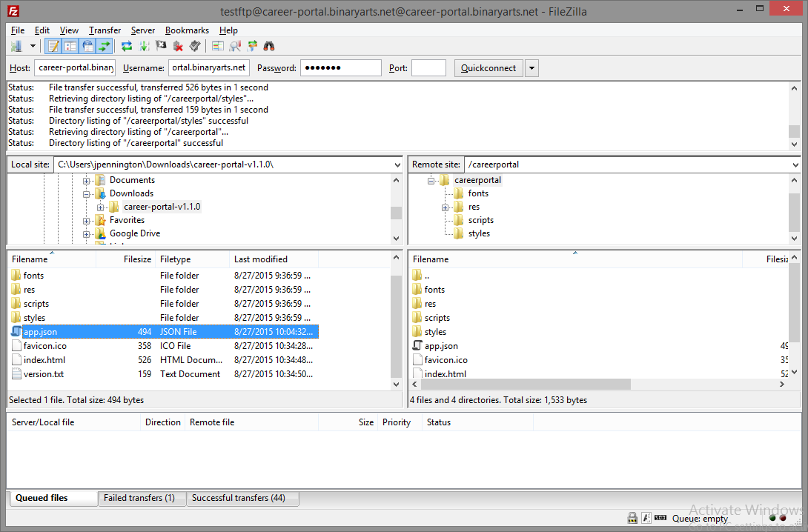Expand remote res tree node
This screenshot has height=532, width=808.
coord(445,207)
